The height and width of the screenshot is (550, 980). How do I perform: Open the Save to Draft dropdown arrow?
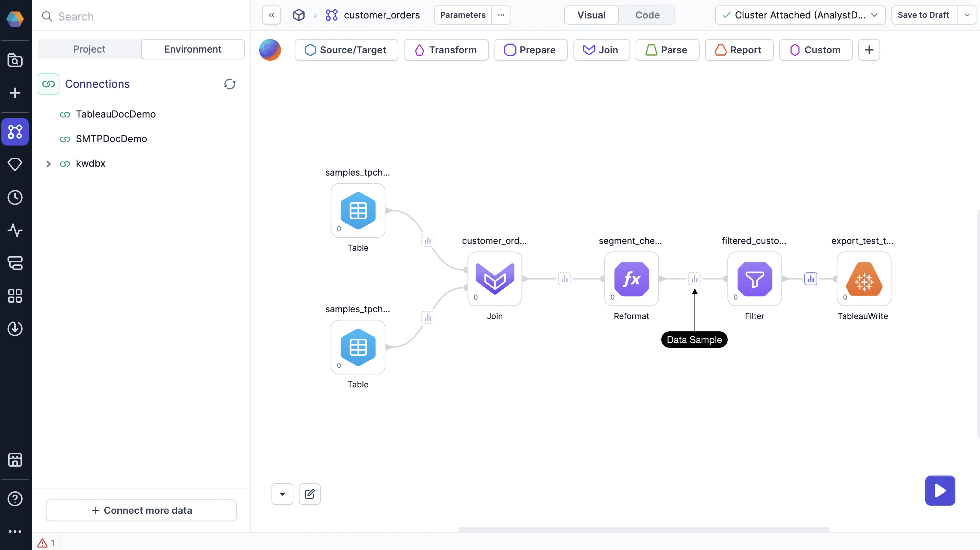click(x=968, y=15)
